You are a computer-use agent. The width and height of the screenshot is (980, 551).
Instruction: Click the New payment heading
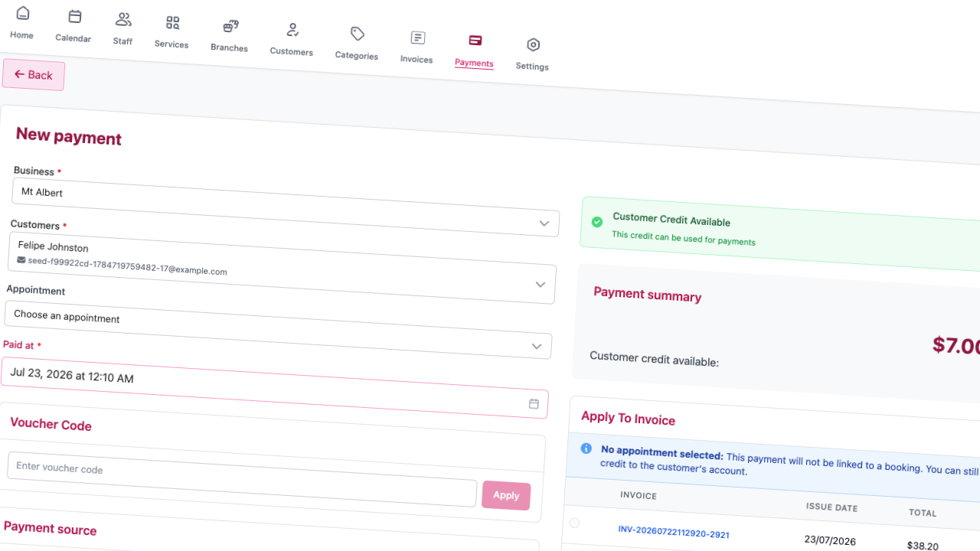[69, 136]
